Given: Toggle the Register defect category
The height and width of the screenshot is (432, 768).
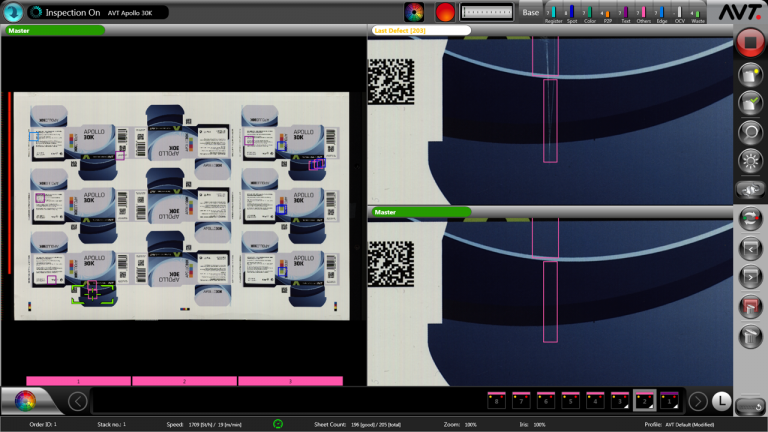Looking at the screenshot, I should point(553,14).
